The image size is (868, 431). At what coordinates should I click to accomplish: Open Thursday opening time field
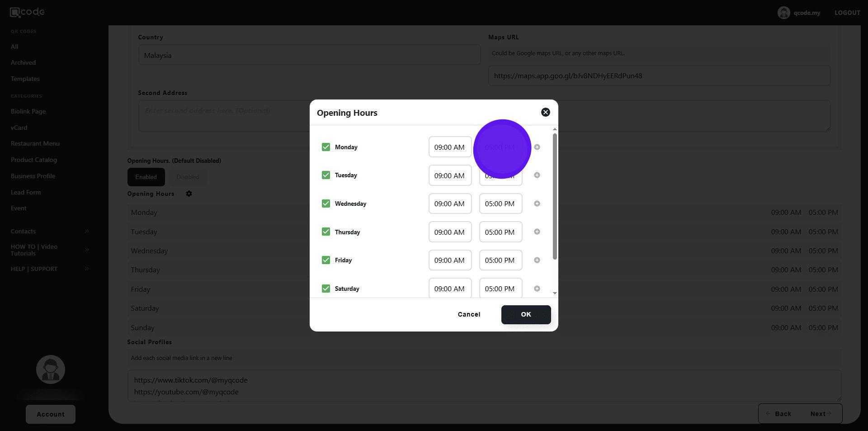pyautogui.click(x=450, y=232)
